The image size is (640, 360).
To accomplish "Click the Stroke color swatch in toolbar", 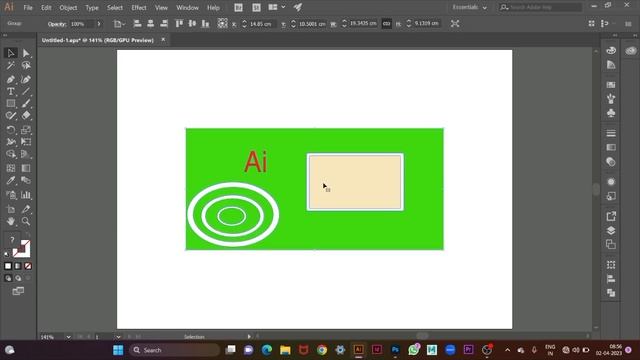I will click(x=22, y=249).
